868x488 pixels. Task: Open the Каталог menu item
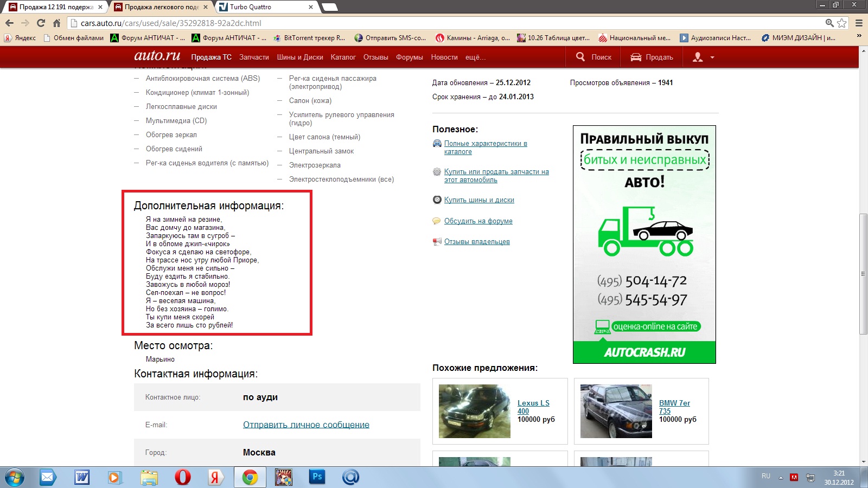tap(343, 57)
